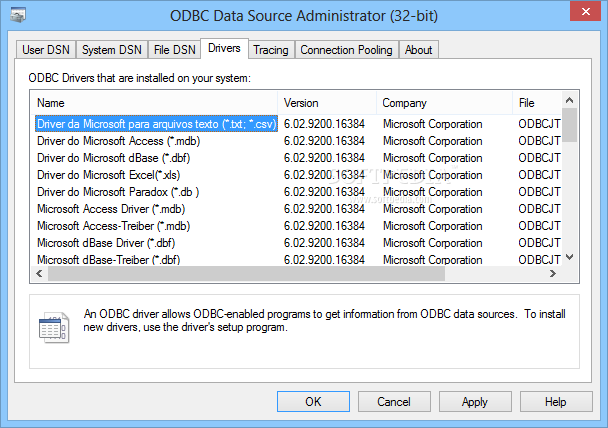Click the ODBC driver info icon
The width and height of the screenshot is (608, 428).
click(54, 328)
